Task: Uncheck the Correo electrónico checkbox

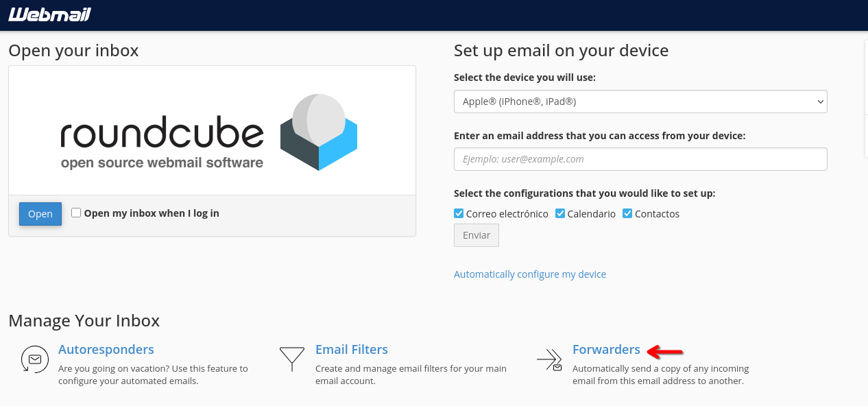Action: point(459,213)
